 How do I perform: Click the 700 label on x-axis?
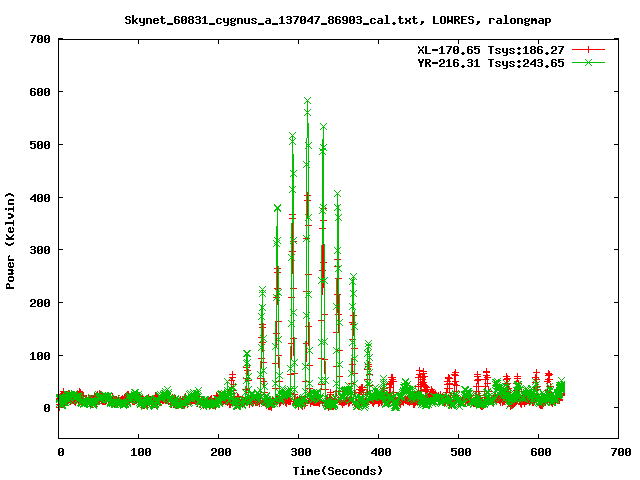(620, 452)
